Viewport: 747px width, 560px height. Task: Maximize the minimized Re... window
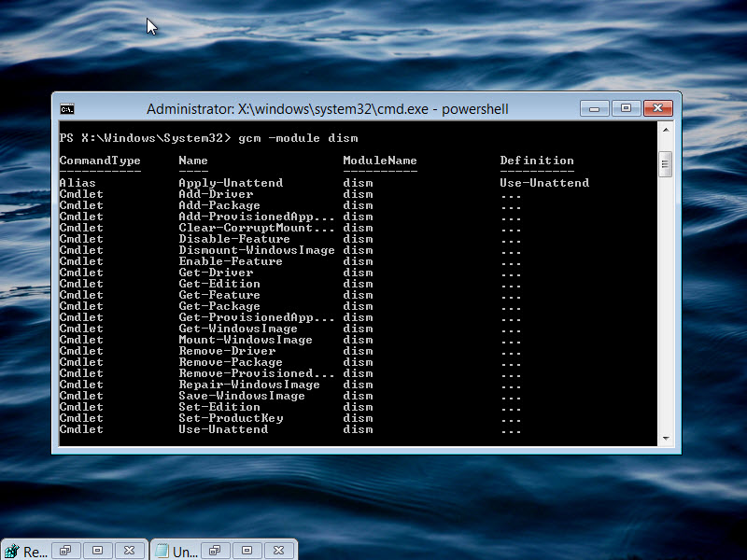pos(98,551)
